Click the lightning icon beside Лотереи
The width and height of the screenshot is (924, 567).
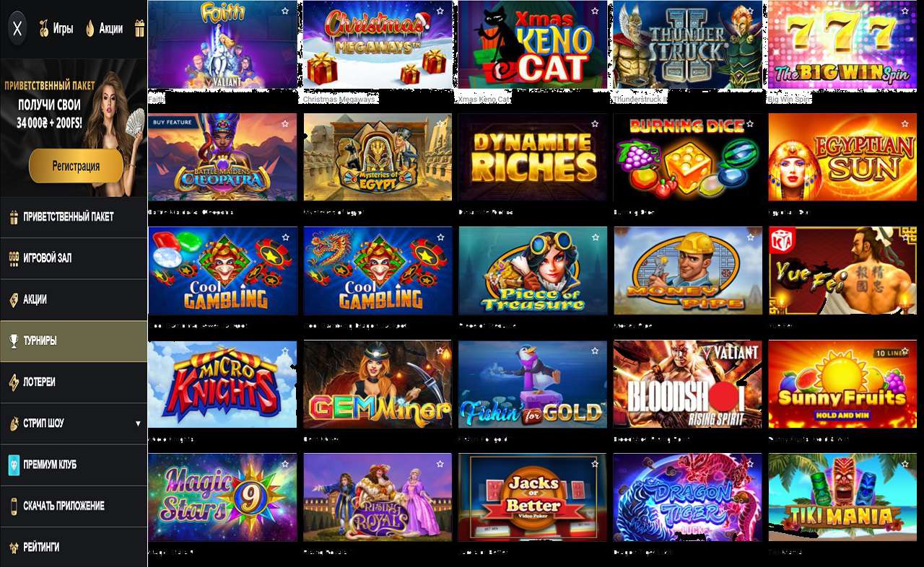14,382
